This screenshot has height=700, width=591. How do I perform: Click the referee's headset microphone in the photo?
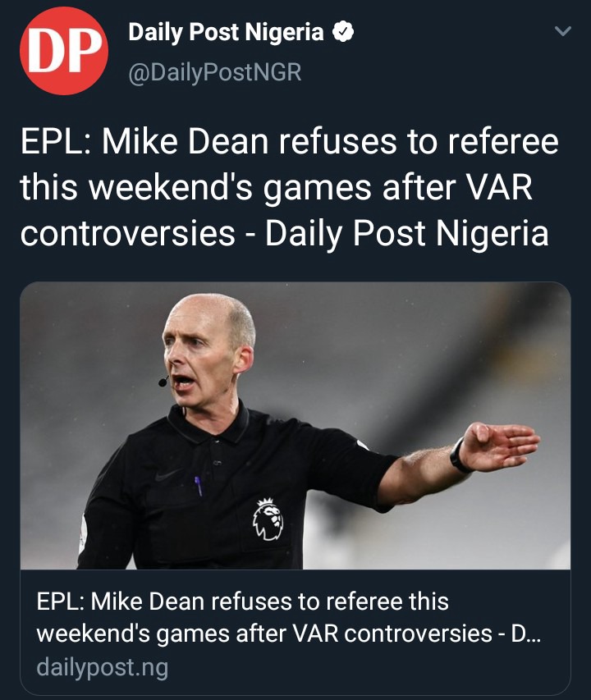click(x=163, y=381)
